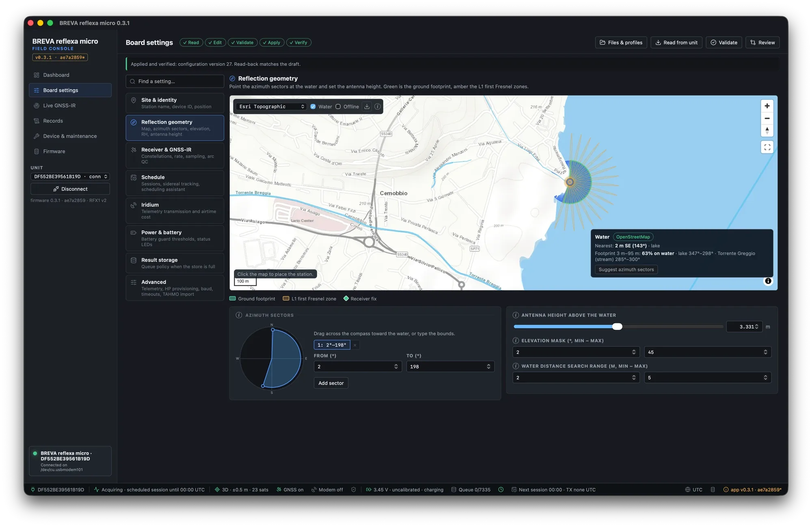This screenshot has width=812, height=527.
Task: Toggle the Water layer checkbox
Action: [x=313, y=107]
